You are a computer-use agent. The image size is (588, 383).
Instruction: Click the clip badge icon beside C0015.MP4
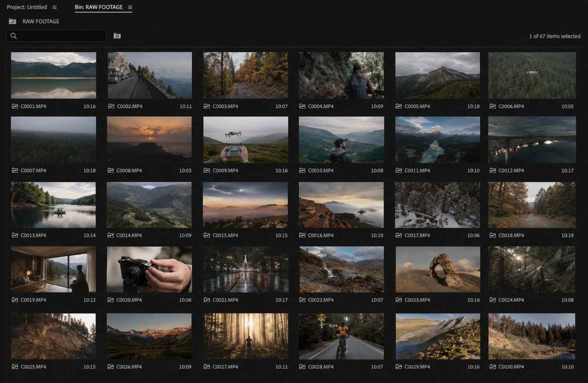(x=207, y=235)
